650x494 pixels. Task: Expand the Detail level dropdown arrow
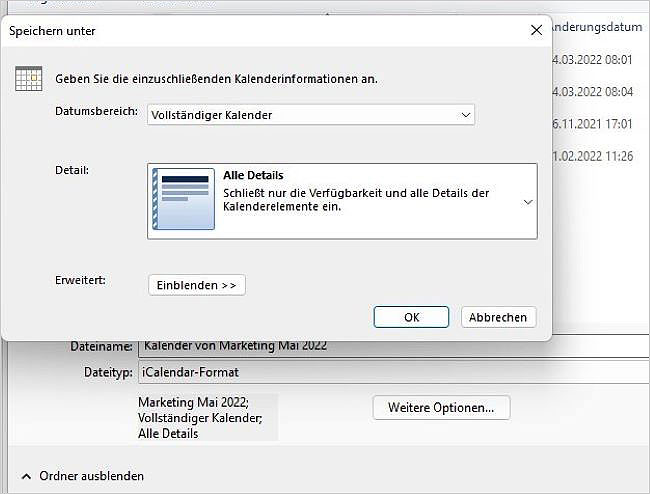(x=528, y=202)
